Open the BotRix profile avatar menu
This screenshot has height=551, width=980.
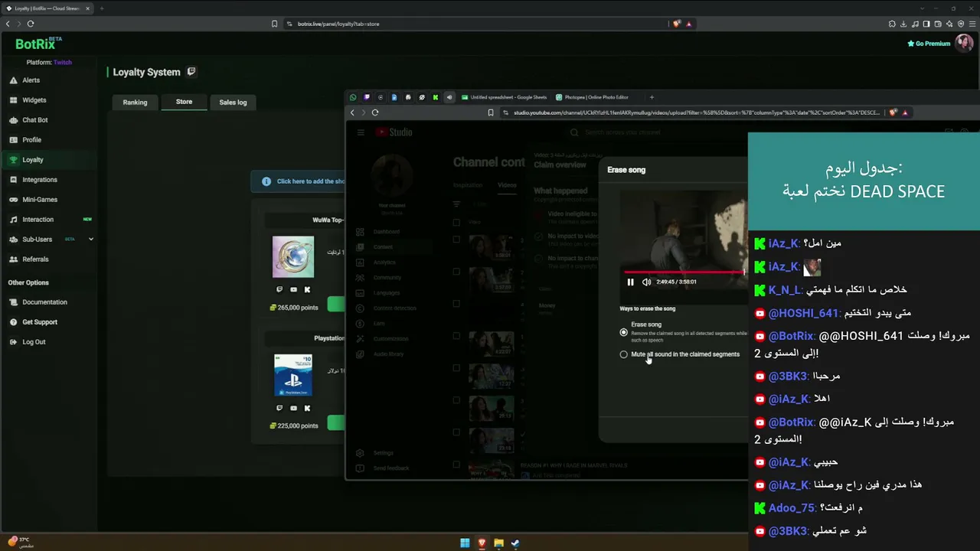[964, 44]
